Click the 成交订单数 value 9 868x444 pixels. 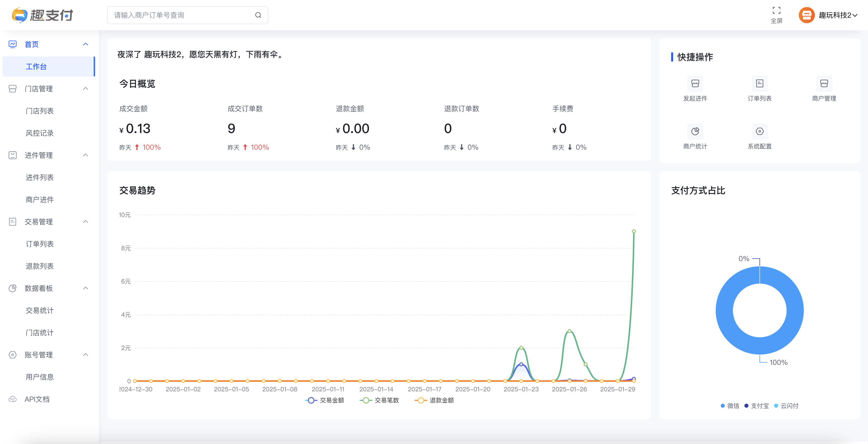(x=232, y=129)
